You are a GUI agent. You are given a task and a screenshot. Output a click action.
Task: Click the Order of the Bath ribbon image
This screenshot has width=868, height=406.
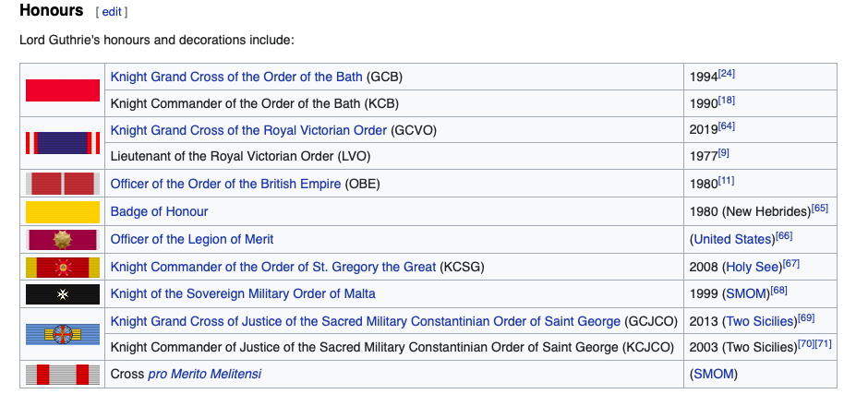tap(63, 90)
